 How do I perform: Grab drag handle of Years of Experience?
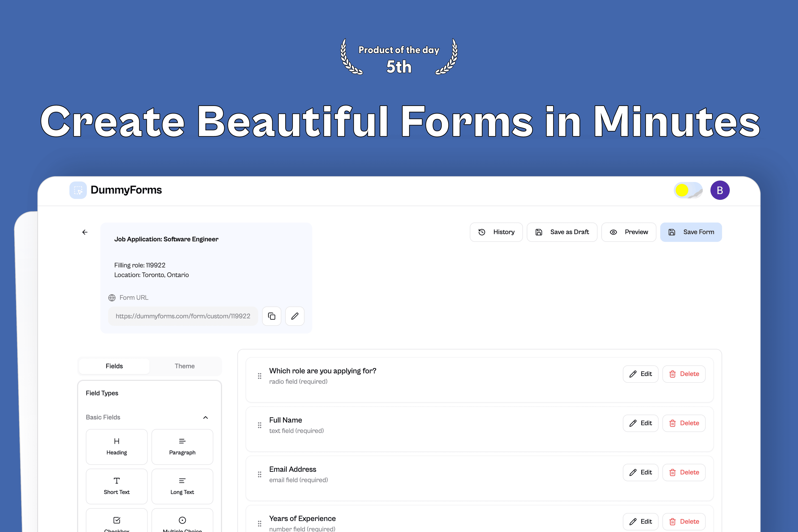pyautogui.click(x=260, y=523)
